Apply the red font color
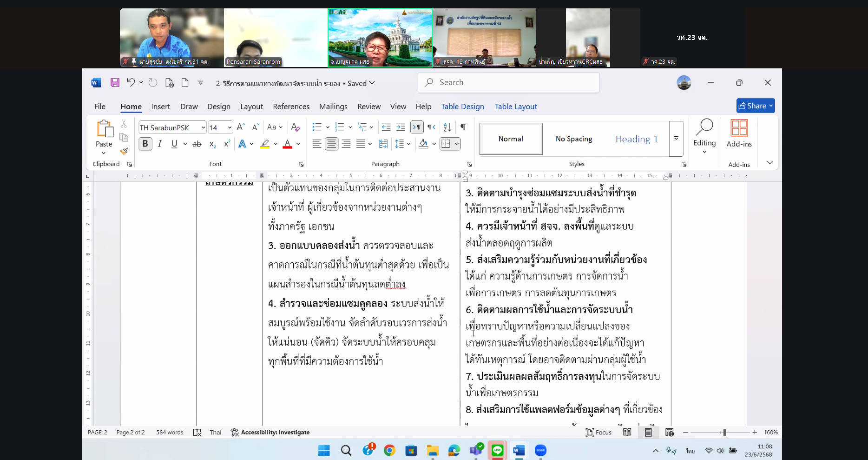Image resolution: width=868 pixels, height=460 pixels. click(288, 144)
